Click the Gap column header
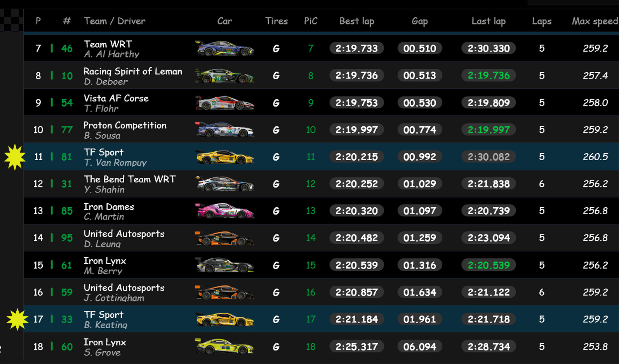Image resolution: width=619 pixels, height=364 pixels. (x=419, y=21)
